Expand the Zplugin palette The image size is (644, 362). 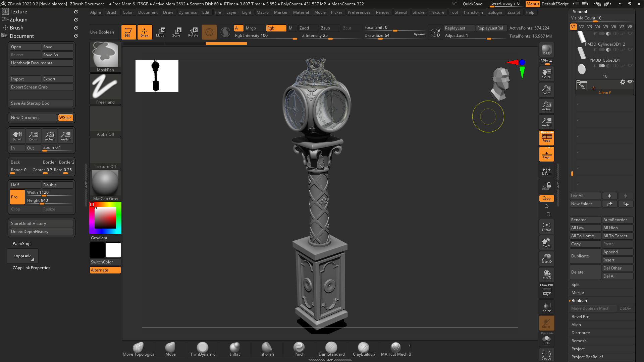point(18,20)
